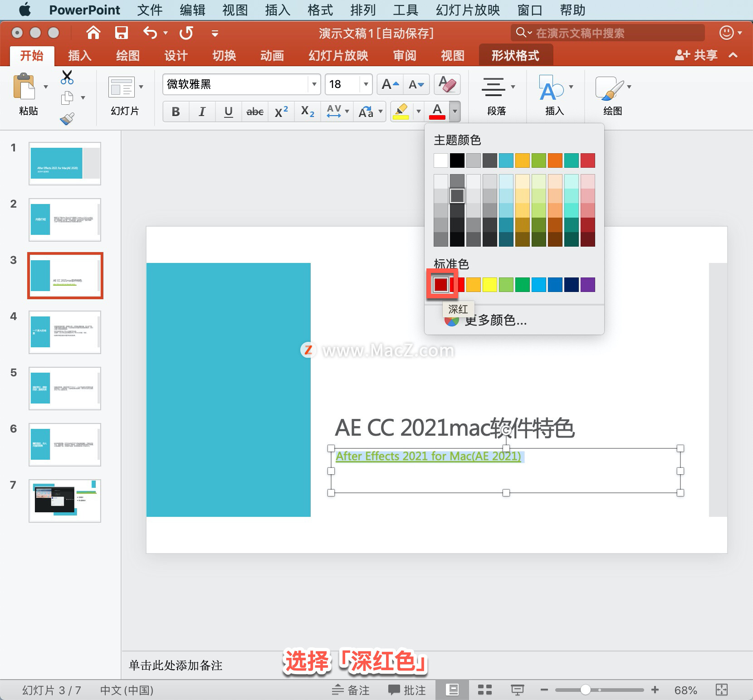Select the Format Painter brush

point(67,119)
